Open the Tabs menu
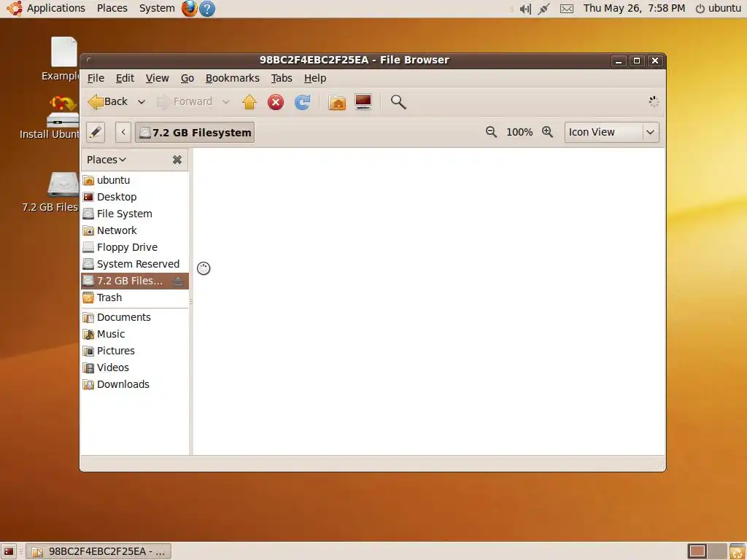 pos(282,78)
